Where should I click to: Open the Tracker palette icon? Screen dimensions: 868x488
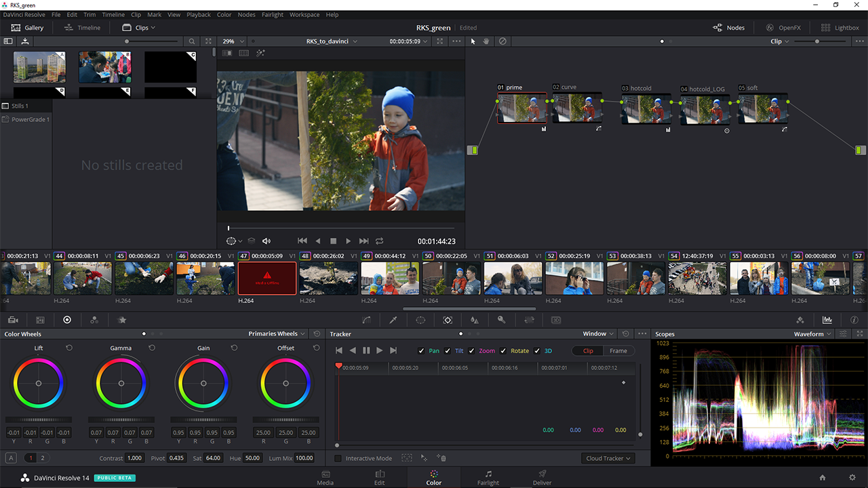(x=448, y=320)
